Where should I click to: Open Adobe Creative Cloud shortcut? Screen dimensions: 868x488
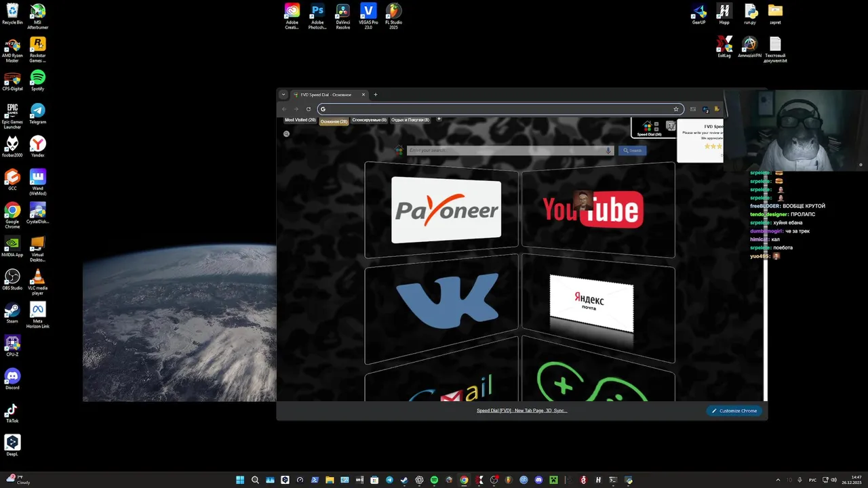[292, 16]
